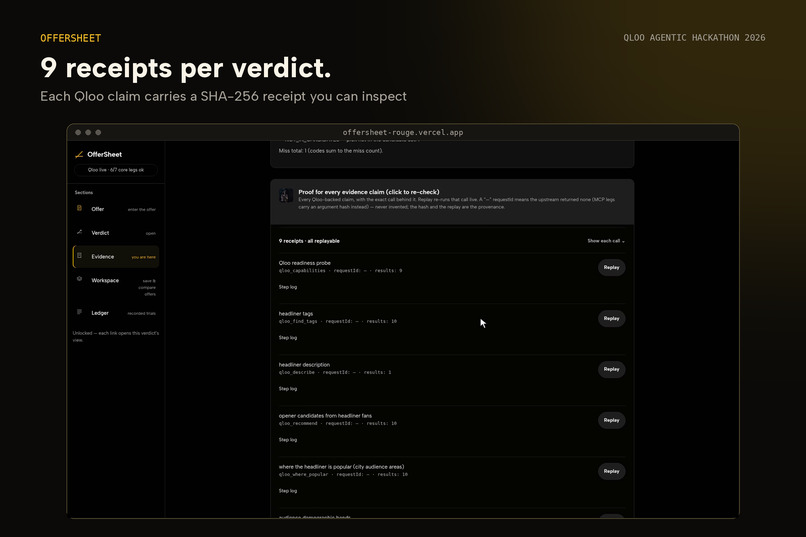Screen dimensions: 806x537
Task: Open the Verdict section
Action: pyautogui.click(x=116, y=233)
